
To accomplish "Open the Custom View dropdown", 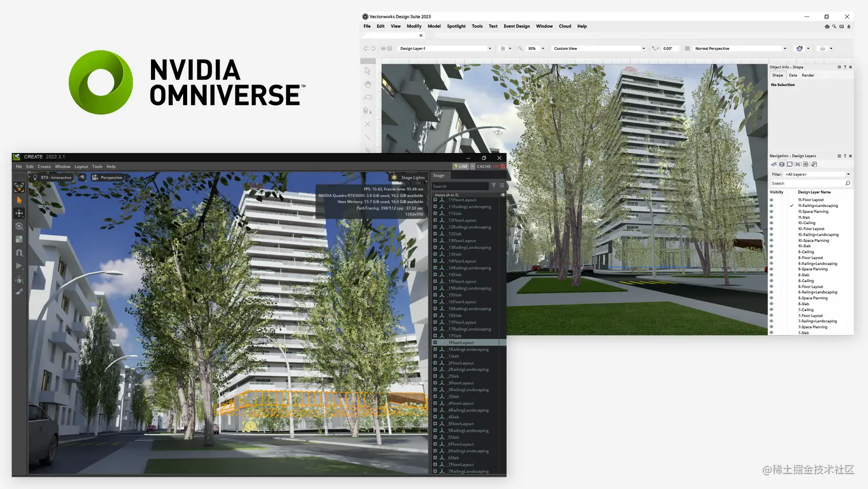I will [x=597, y=48].
